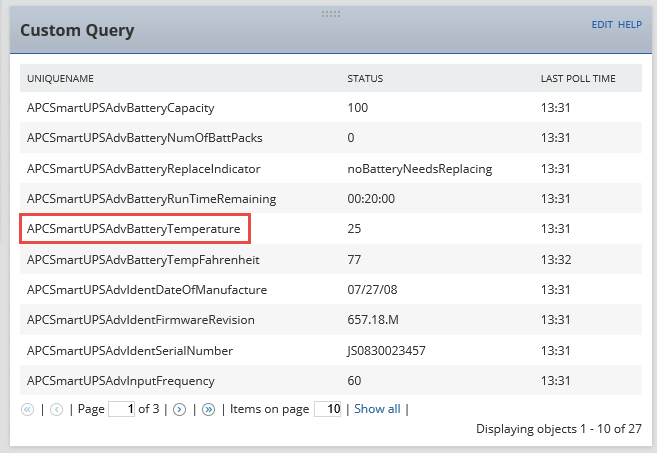Select the STATUS column header

coord(365,78)
